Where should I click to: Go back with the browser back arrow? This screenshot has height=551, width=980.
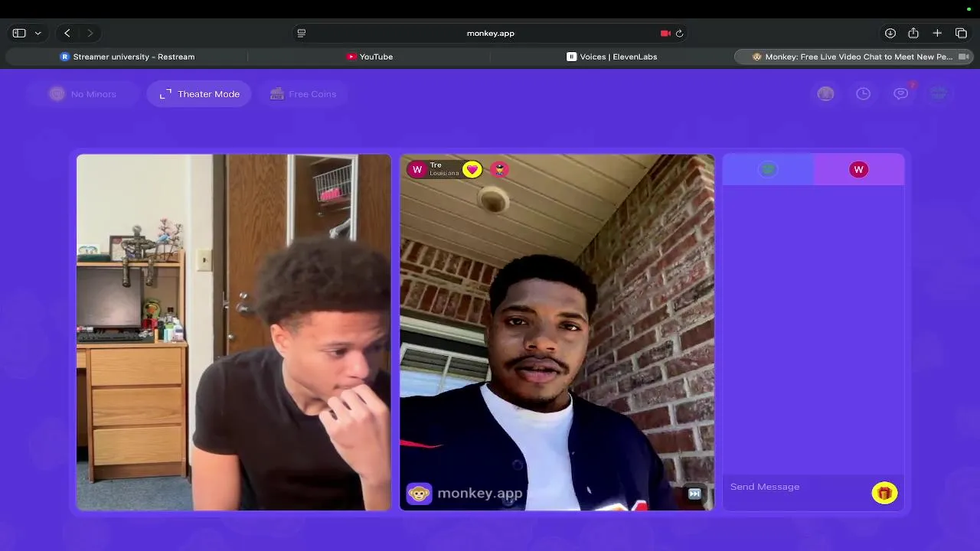click(67, 33)
